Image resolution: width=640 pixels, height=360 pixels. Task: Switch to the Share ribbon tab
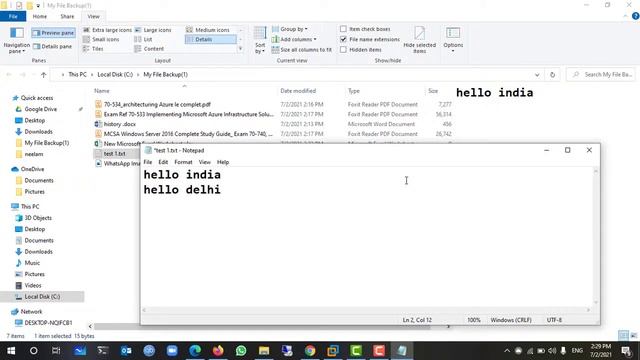(67, 16)
